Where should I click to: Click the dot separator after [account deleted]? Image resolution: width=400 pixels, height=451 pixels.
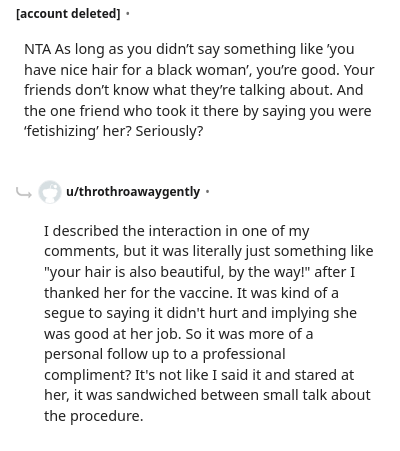(x=128, y=14)
